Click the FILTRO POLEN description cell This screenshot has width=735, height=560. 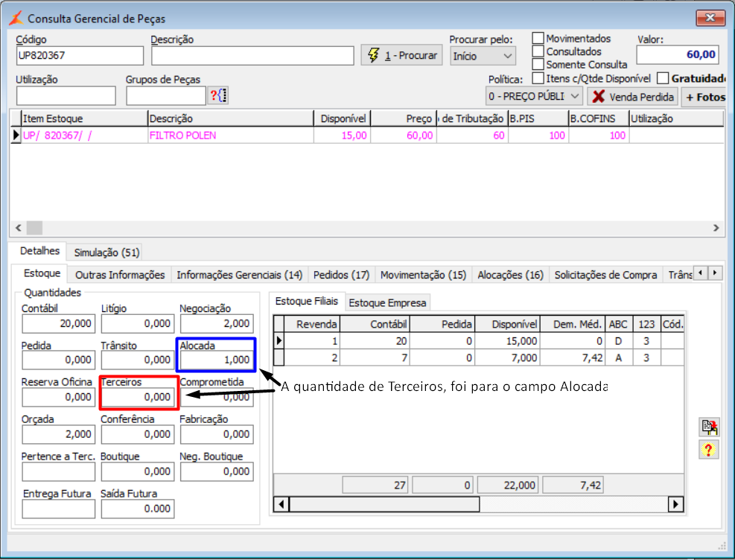tap(230, 136)
